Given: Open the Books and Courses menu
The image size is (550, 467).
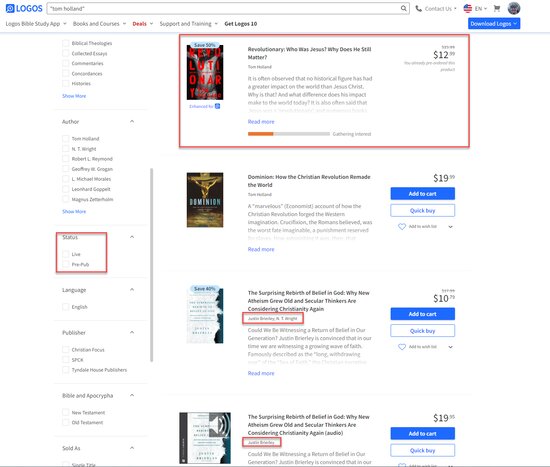Looking at the screenshot, I should pos(99,24).
